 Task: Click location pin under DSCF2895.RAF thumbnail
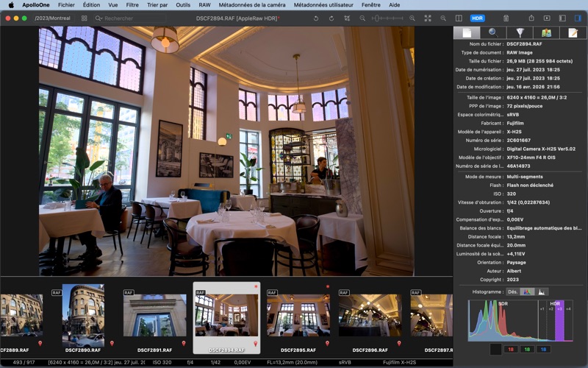point(327,343)
